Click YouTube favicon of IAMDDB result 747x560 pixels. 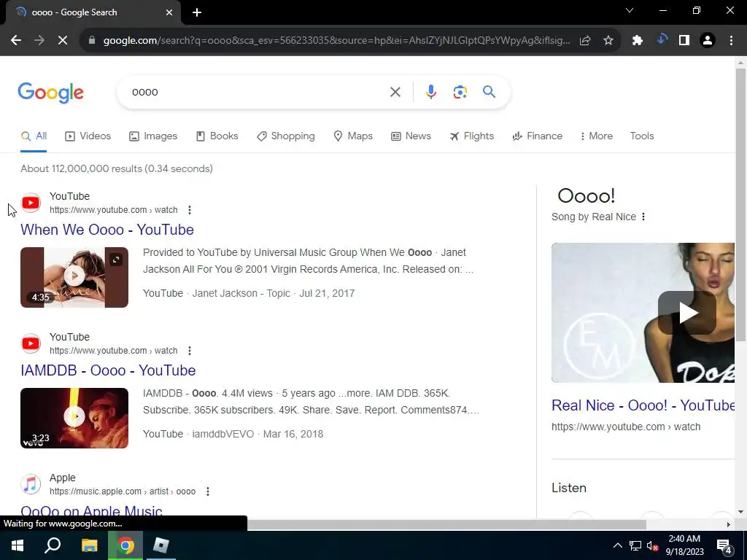(31, 344)
